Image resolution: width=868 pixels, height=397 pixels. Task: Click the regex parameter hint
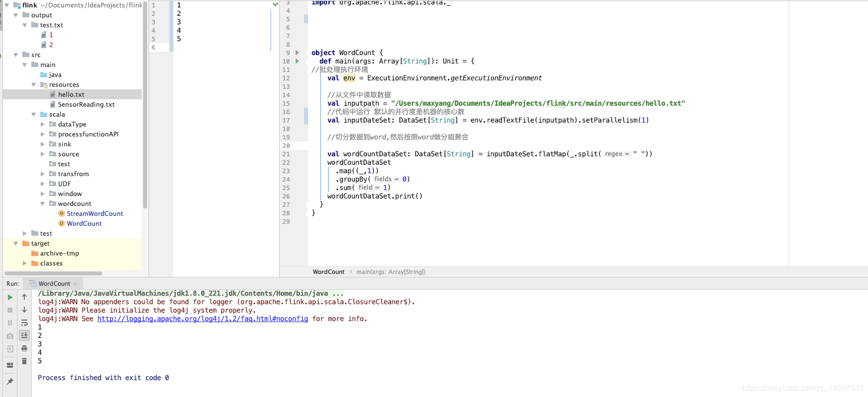coord(617,154)
